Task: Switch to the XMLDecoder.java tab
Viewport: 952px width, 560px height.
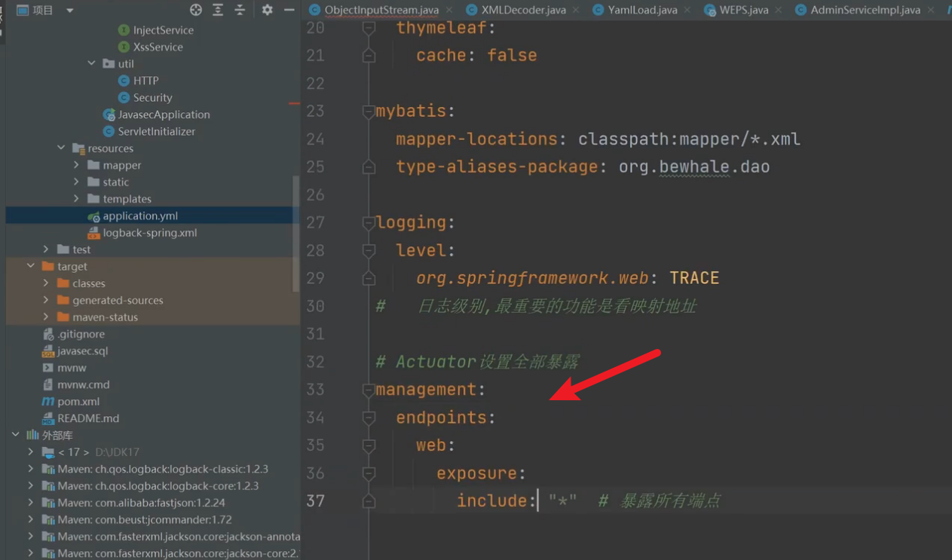Action: pos(523,10)
